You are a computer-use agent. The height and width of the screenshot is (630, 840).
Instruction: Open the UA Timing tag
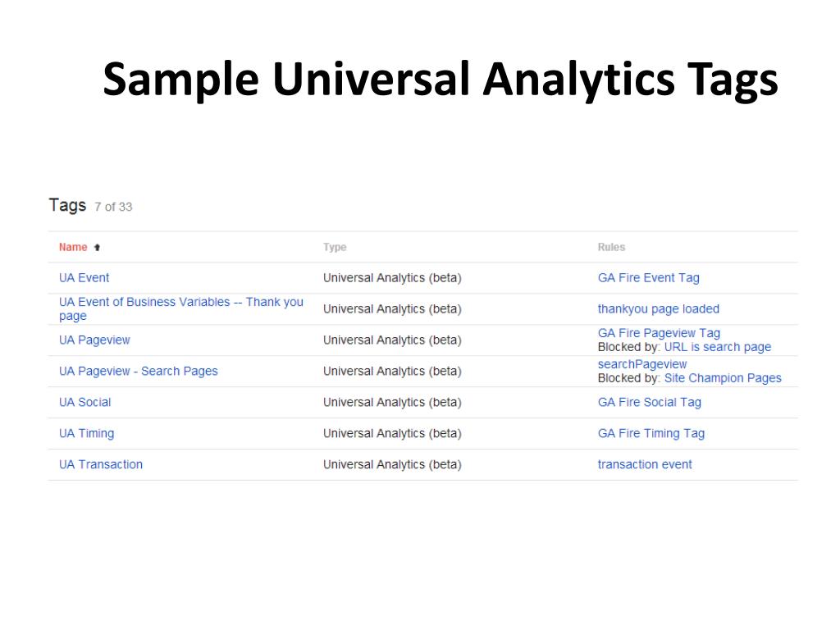coord(86,433)
